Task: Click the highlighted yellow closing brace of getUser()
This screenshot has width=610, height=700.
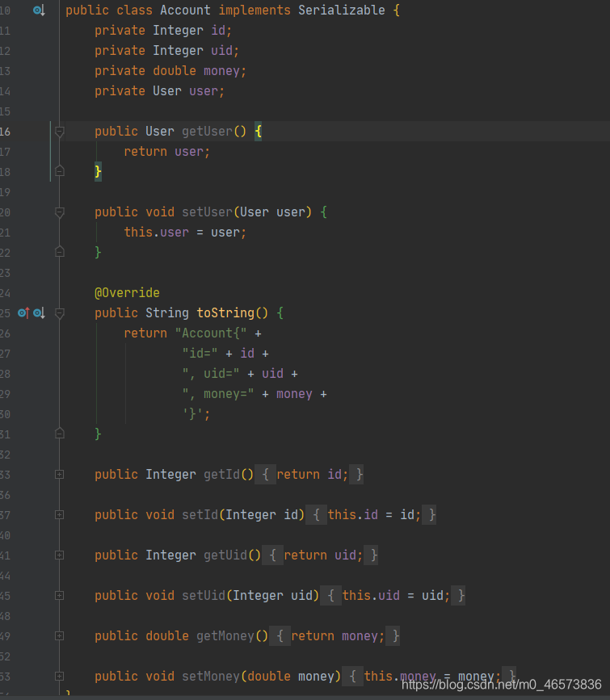Action: pyautogui.click(x=98, y=171)
